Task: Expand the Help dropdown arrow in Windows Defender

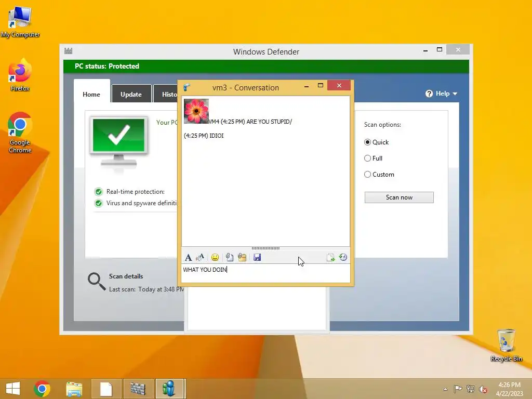Action: (455, 94)
